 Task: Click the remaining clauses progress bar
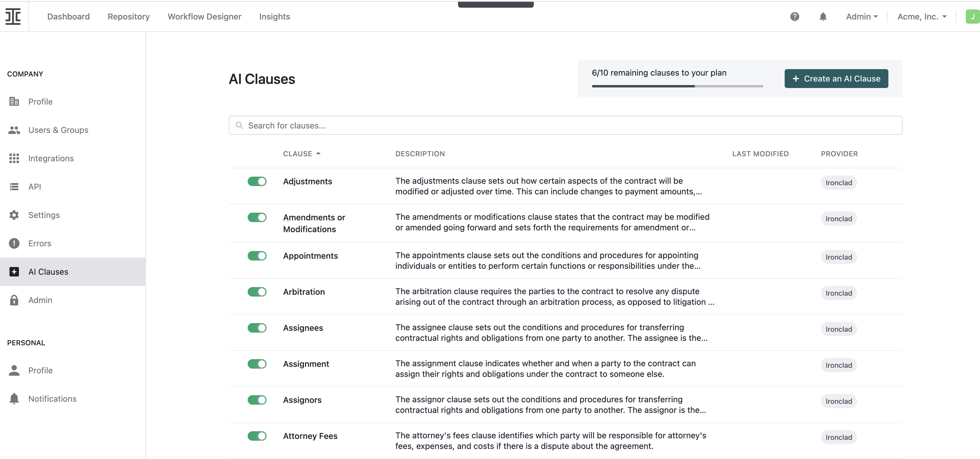point(677,86)
